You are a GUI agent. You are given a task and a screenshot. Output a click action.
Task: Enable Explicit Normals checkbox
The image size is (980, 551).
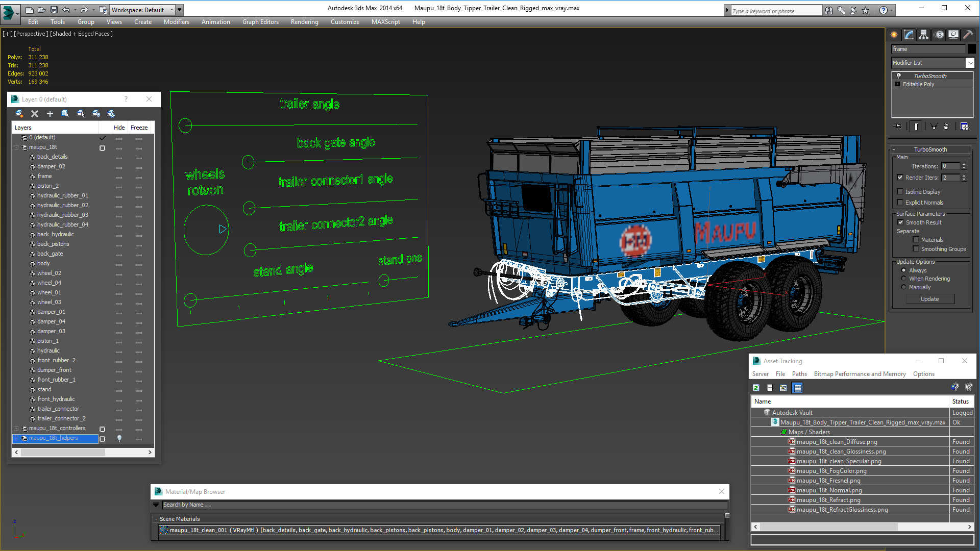(x=900, y=203)
